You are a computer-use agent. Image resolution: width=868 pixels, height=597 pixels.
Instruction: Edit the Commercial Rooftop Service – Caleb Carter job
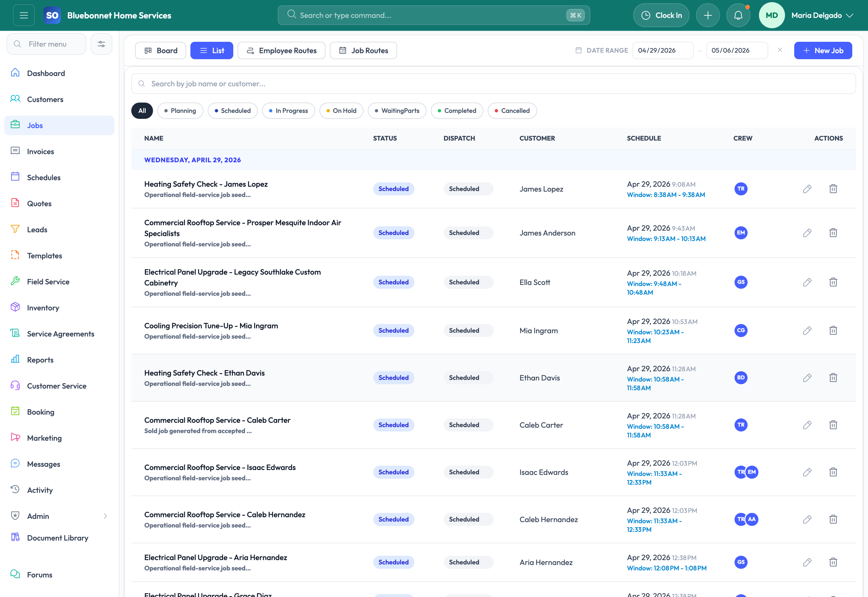(x=807, y=425)
